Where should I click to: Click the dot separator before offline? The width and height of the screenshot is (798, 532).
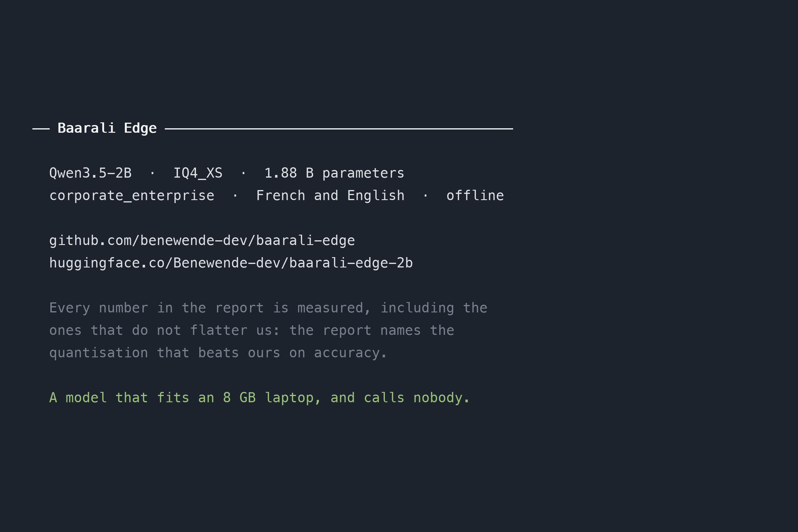426,196
